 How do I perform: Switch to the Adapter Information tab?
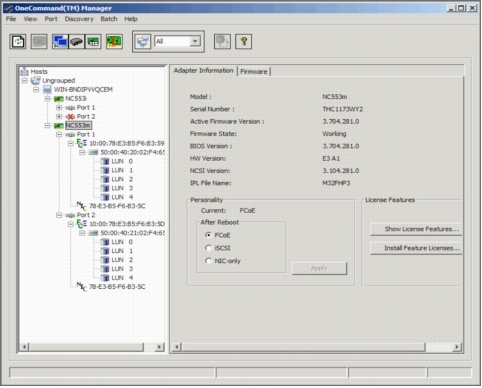[x=203, y=70]
